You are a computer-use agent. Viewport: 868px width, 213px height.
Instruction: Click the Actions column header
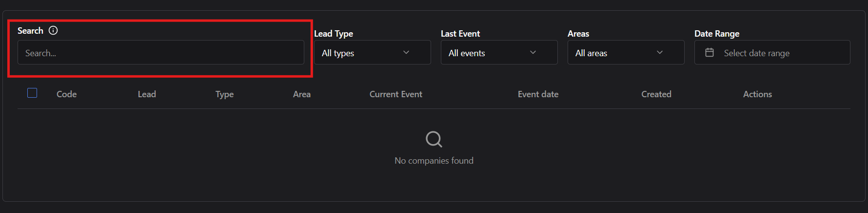pyautogui.click(x=757, y=94)
